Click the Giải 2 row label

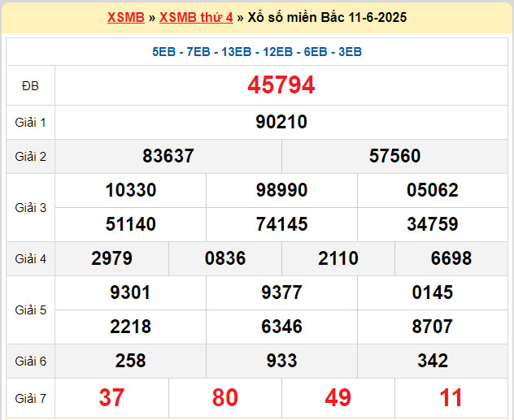tap(30, 157)
